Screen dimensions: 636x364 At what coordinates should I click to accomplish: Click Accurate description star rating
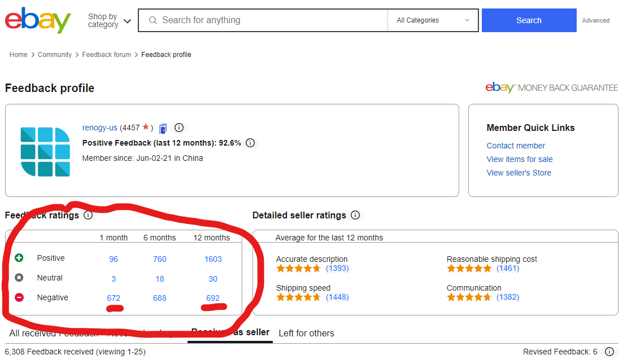coord(299,268)
